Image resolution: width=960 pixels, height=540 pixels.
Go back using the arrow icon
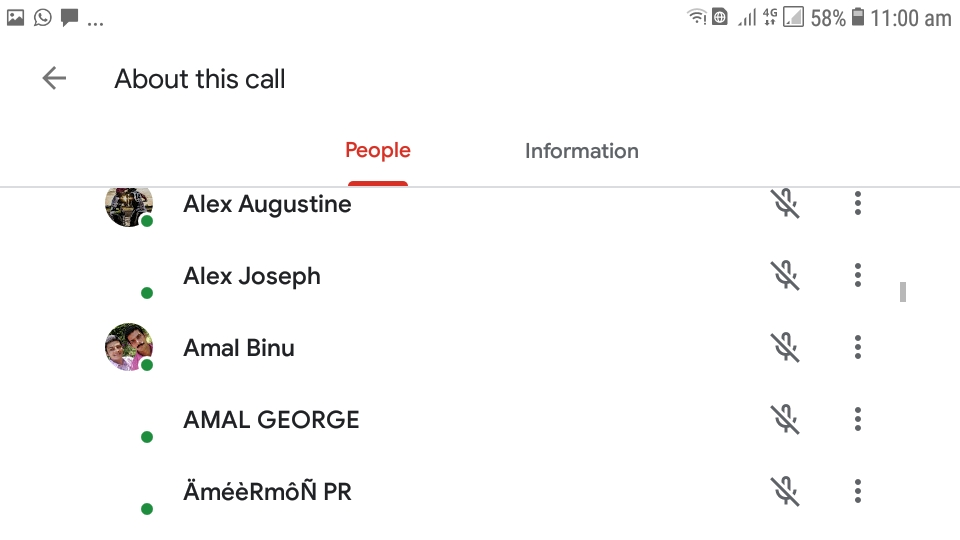pos(54,79)
